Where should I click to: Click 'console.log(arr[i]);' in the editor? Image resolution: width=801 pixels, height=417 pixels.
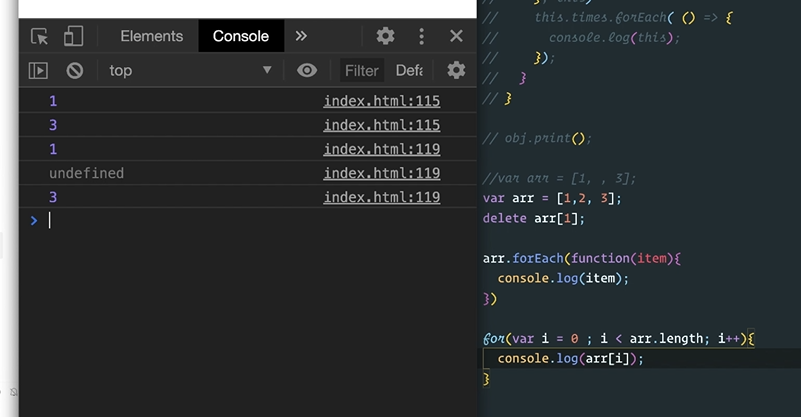tap(570, 359)
